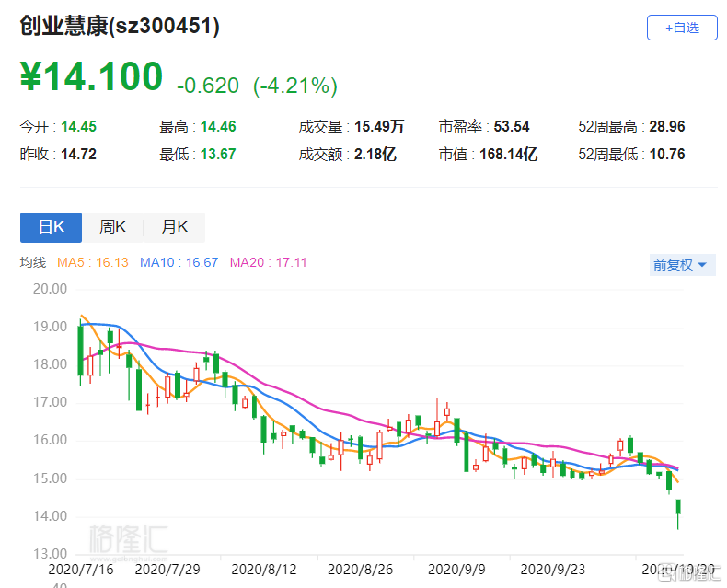Click the 52周最低 value 10.76
This screenshot has height=588, width=727.
[667, 154]
